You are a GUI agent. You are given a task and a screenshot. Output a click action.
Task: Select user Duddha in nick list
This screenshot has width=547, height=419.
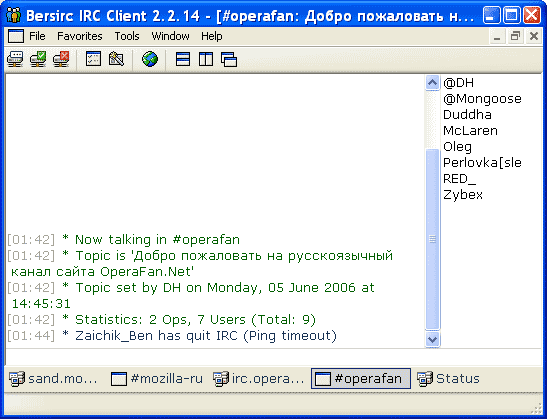point(467,115)
